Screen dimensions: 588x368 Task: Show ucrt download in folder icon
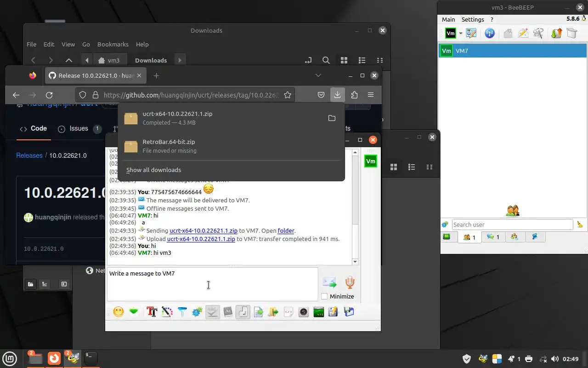332,118
